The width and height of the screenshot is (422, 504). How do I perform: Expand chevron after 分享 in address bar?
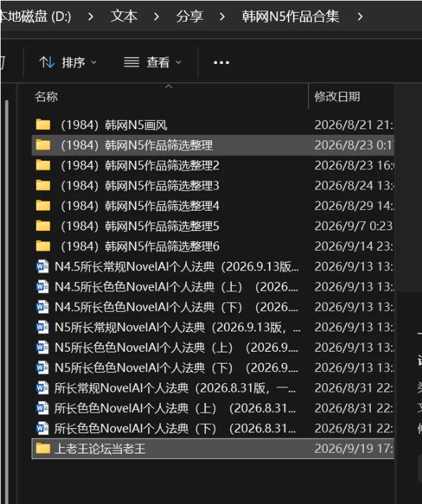point(222,16)
